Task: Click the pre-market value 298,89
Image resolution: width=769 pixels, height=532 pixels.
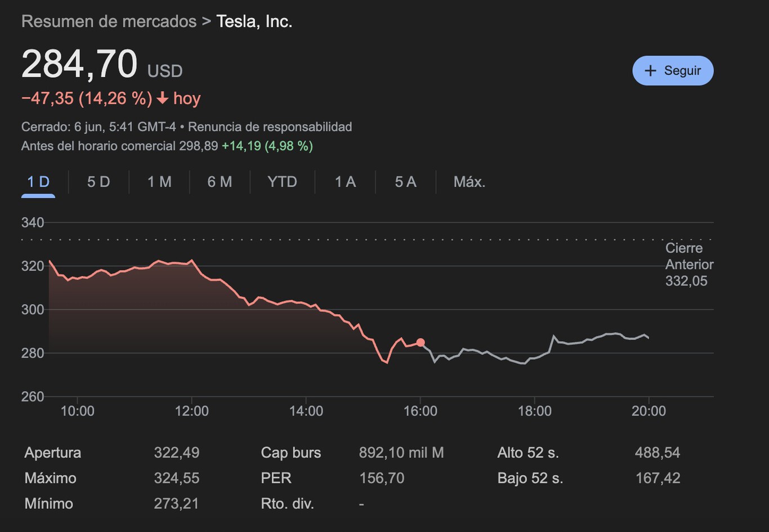Action: click(198, 146)
